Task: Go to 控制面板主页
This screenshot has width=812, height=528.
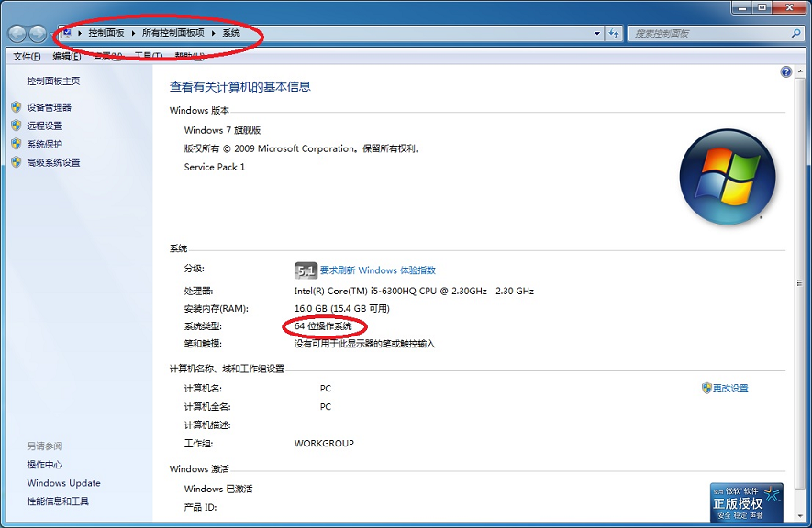Action: pyautogui.click(x=53, y=81)
